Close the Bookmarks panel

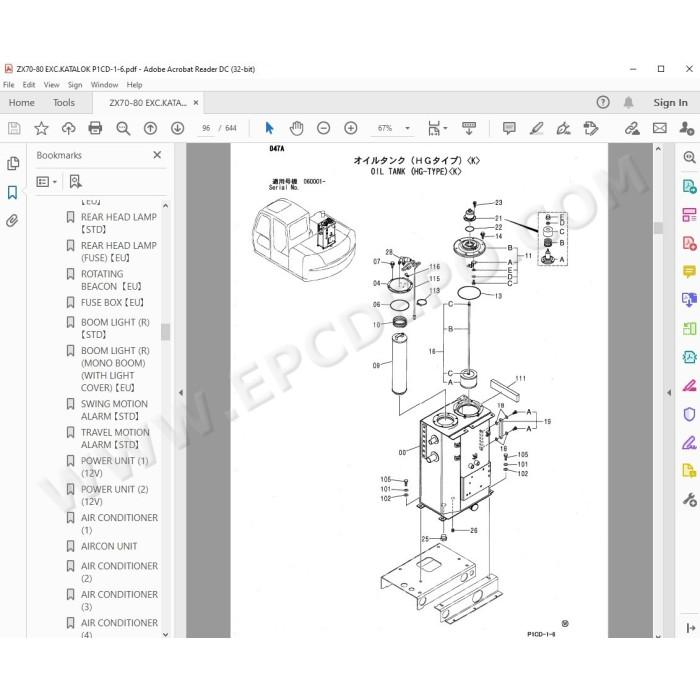(157, 155)
